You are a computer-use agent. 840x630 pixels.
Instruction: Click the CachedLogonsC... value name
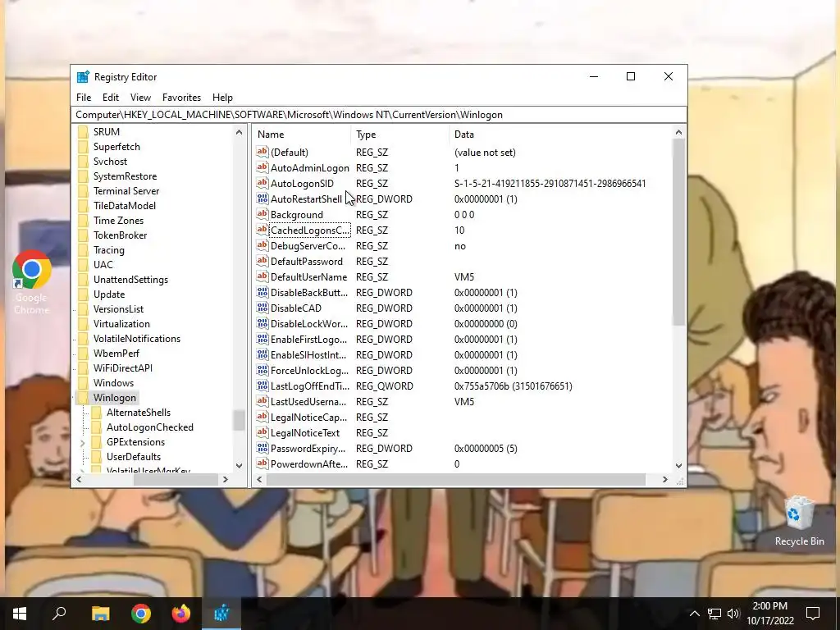[x=309, y=231]
